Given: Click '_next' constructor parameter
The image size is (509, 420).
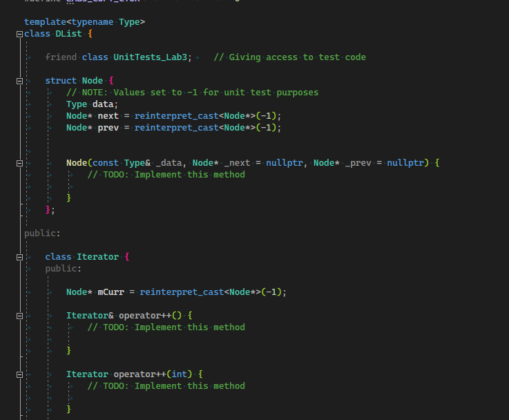Looking at the screenshot, I should click(x=238, y=163).
